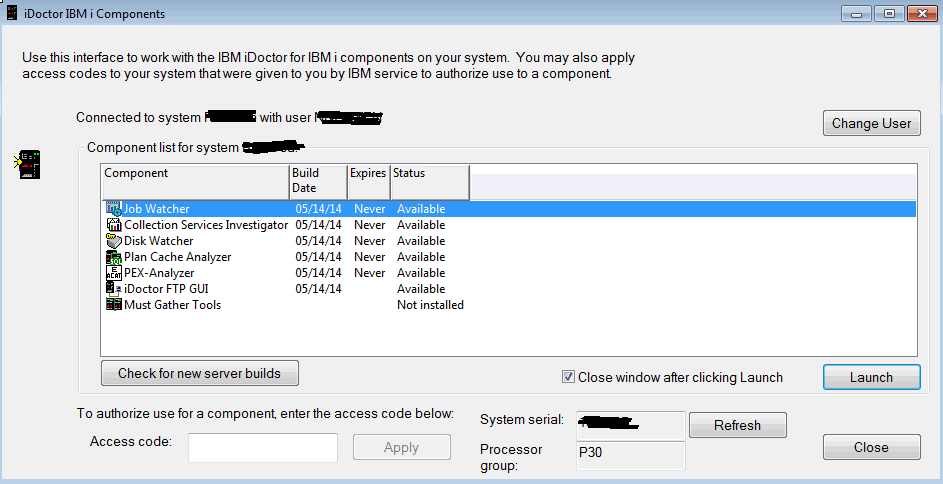943x484 pixels.
Task: Click the disabled Apply button
Action: coord(402,447)
